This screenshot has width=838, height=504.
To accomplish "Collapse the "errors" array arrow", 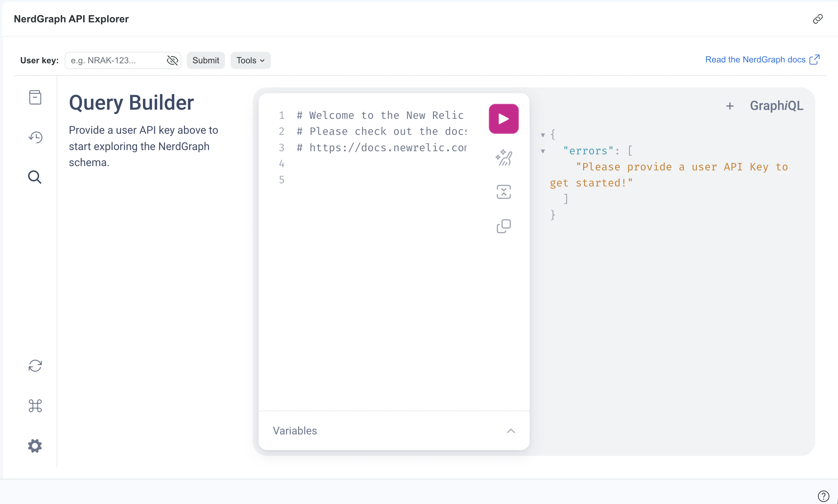I will coord(543,151).
